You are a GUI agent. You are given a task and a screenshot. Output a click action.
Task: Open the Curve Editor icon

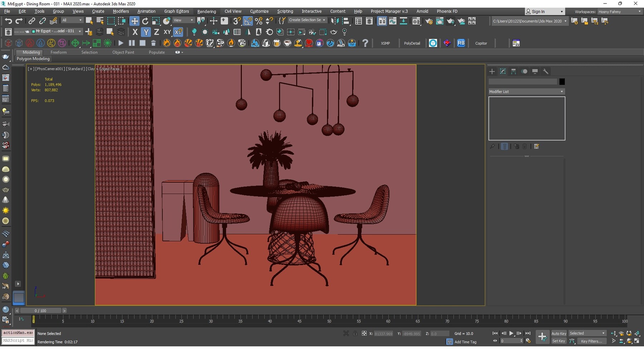(393, 21)
